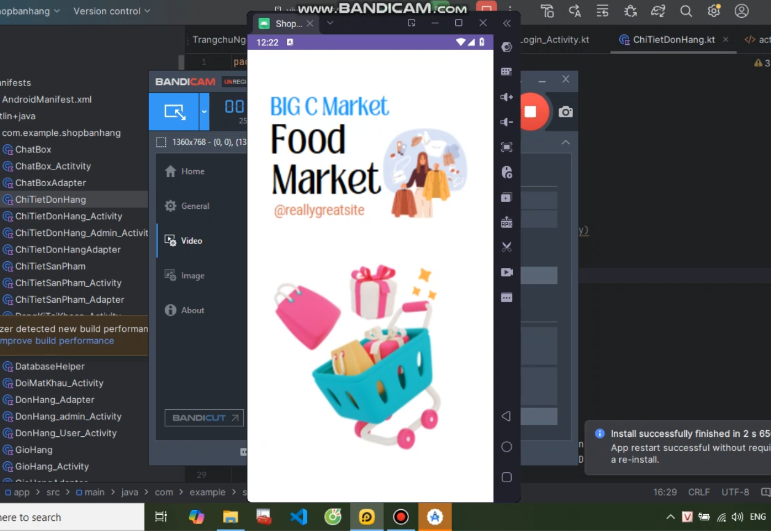
Task: Click the scissors screenshot icon in emulator sidebar
Action: (506, 247)
